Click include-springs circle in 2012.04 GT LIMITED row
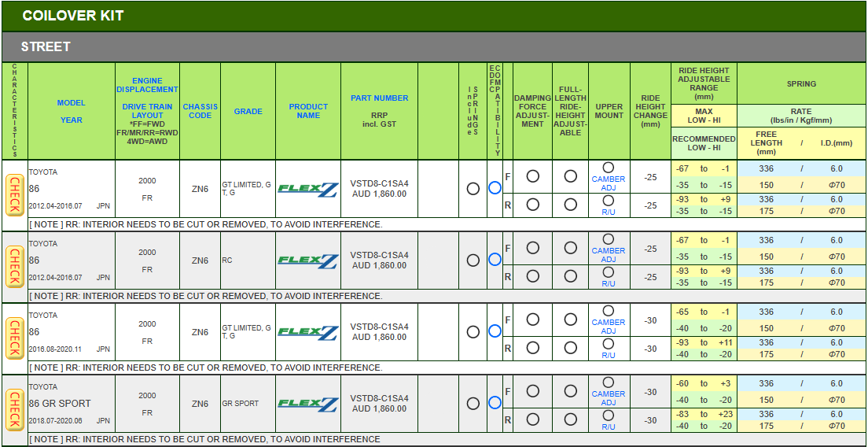Viewport: 868px width, 447px height. 473,189
